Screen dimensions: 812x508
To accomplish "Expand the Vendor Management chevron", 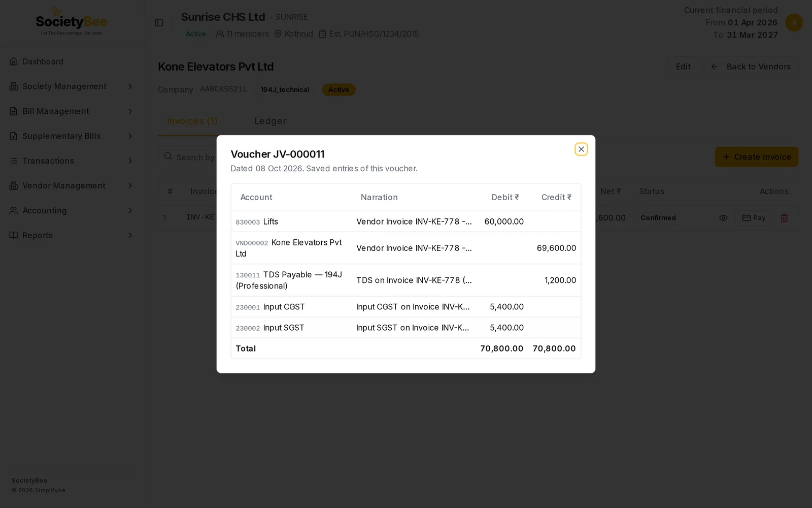I will click(x=130, y=186).
